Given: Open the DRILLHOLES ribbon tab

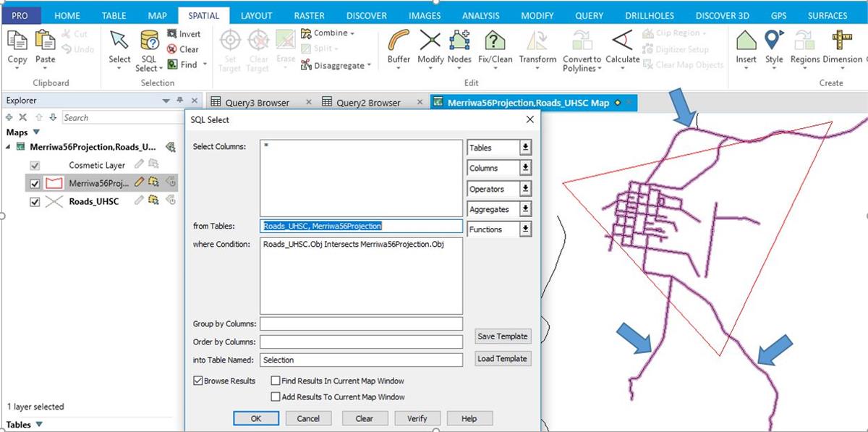Looking at the screenshot, I should [x=650, y=15].
